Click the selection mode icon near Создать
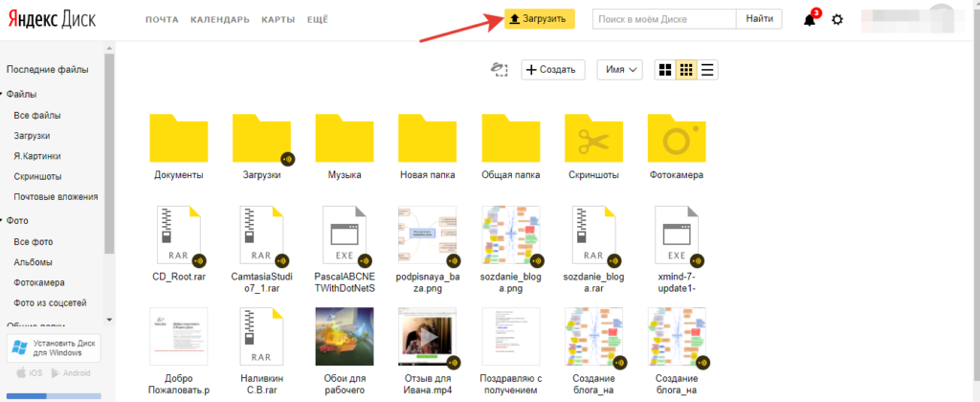Viewport: 980px width, 402px height. pos(497,69)
